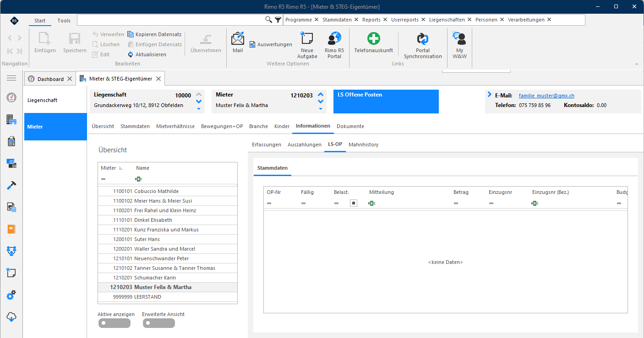Click the LS Offene Posten tile
The image size is (644, 338).
386,102
